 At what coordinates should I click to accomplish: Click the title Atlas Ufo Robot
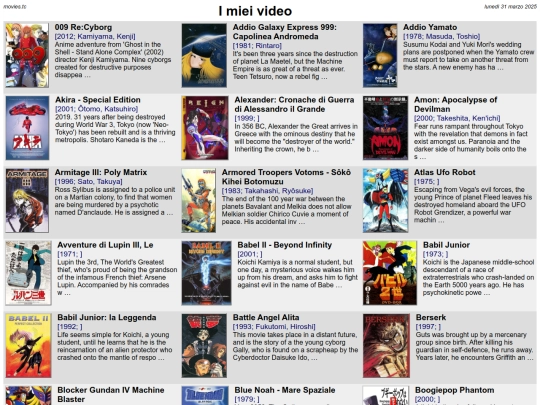point(445,172)
